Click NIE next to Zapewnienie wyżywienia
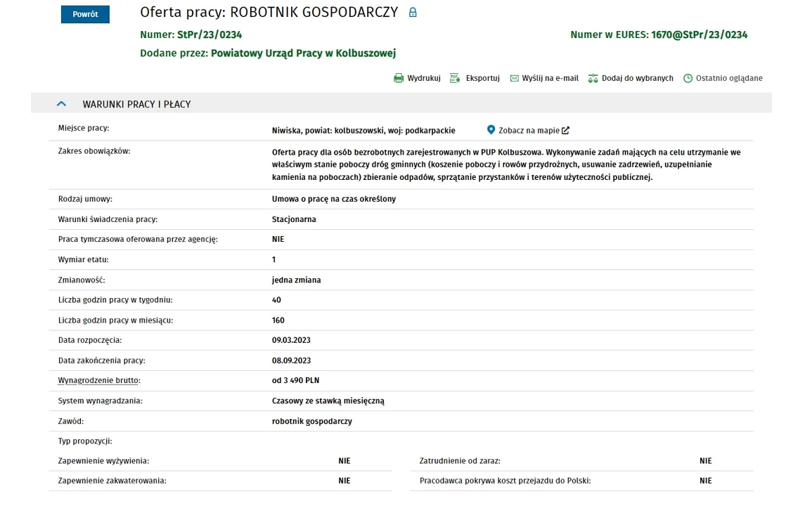812x506 pixels. tap(344, 460)
